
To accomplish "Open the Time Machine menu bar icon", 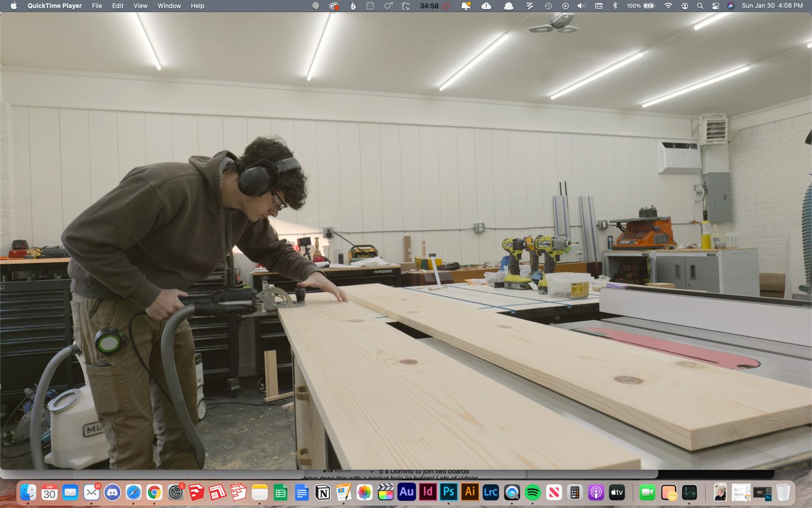I will (x=548, y=5).
